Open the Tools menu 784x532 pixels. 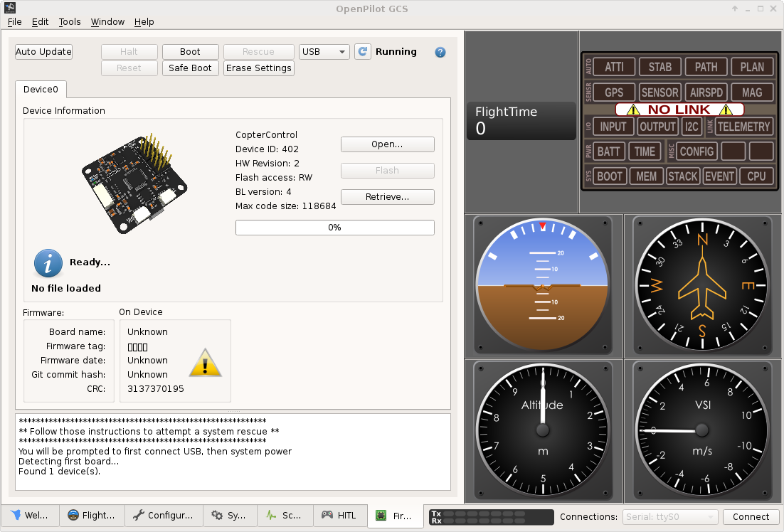pyautogui.click(x=70, y=22)
